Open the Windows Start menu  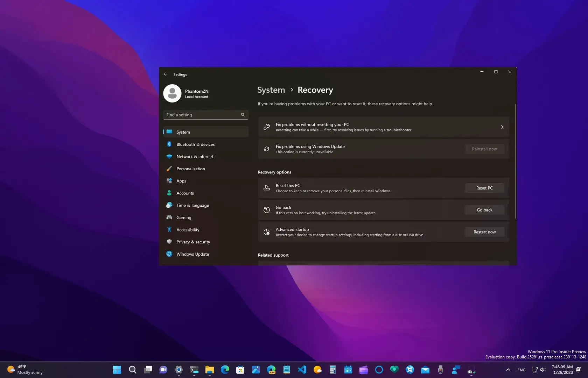pos(117,370)
